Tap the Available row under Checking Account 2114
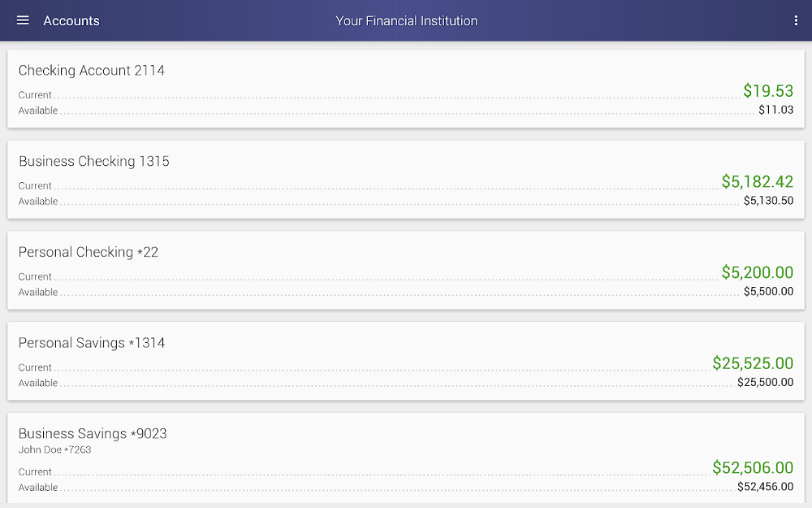The width and height of the screenshot is (812, 508). pos(36,111)
